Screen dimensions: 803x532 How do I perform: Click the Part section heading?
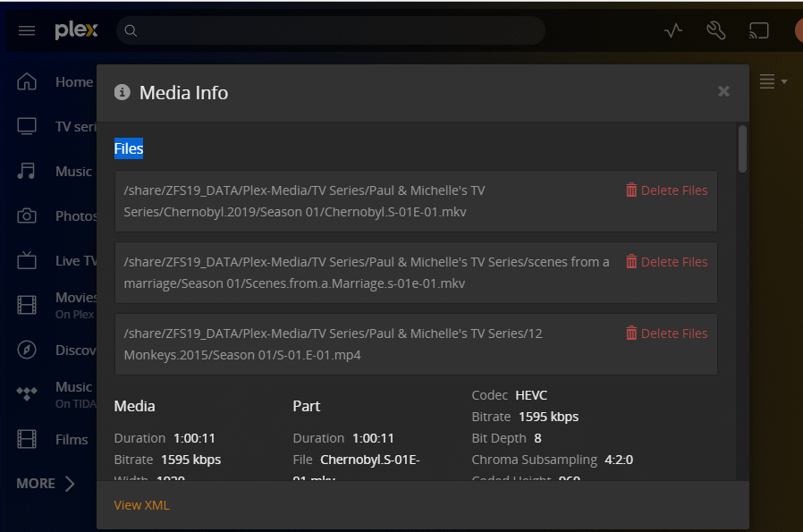306,406
